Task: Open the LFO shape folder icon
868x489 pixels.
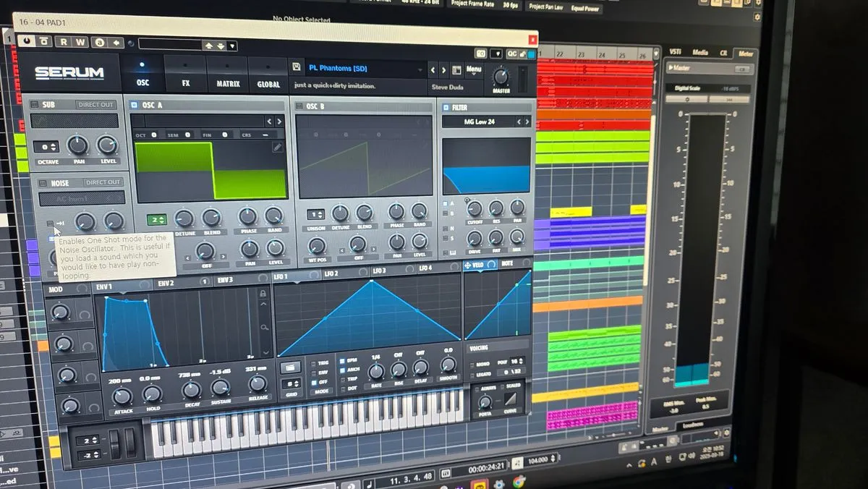Action: point(289,367)
